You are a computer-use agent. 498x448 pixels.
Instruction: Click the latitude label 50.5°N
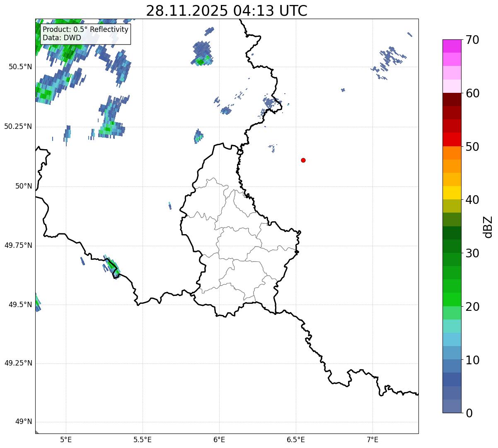[20, 67]
